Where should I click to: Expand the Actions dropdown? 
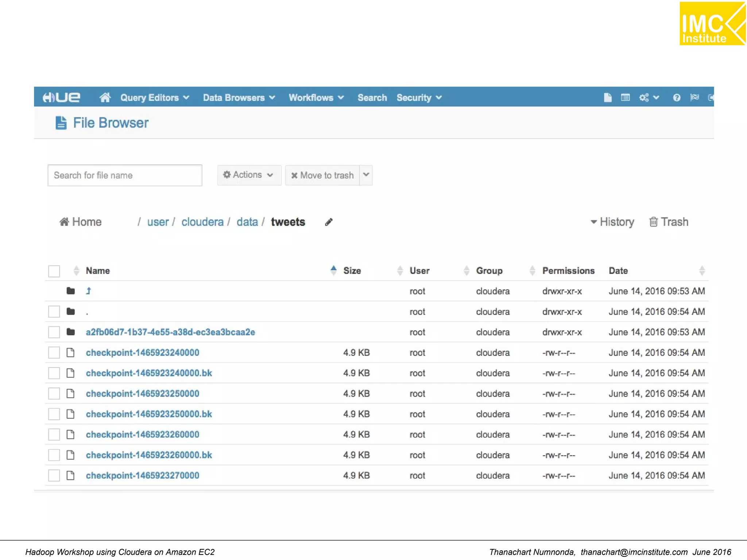pyautogui.click(x=249, y=175)
